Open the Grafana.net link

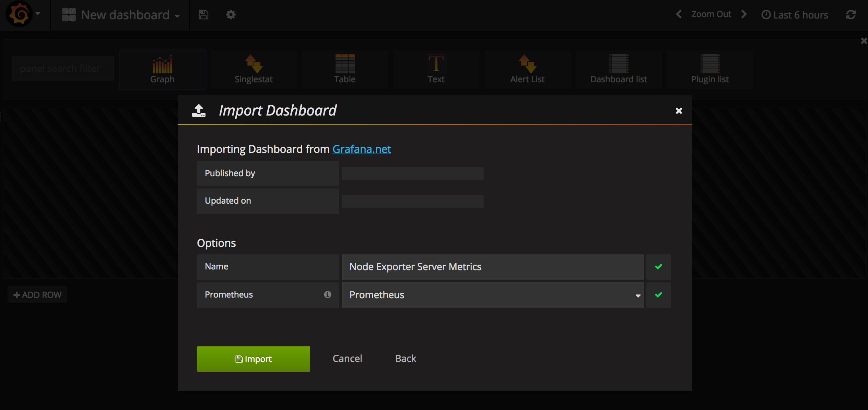coord(362,149)
